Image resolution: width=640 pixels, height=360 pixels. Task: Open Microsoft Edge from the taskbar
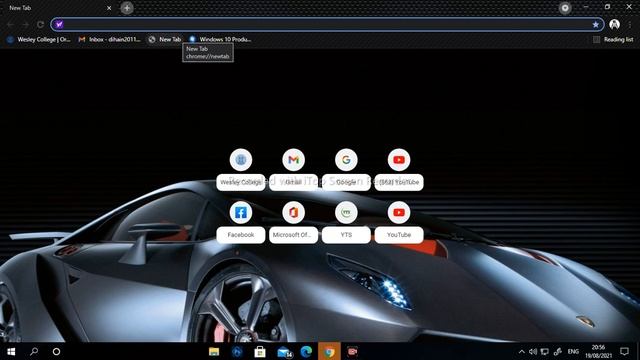coord(306,351)
